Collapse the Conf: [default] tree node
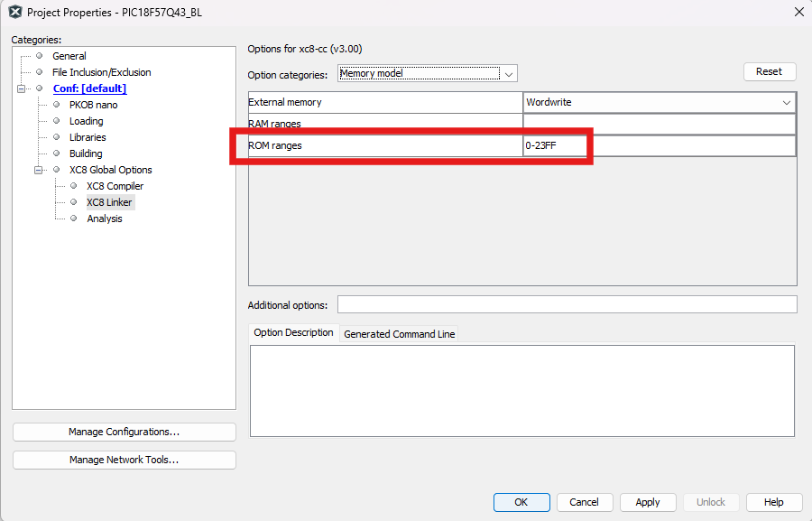The height and width of the screenshot is (521, 812). point(21,88)
